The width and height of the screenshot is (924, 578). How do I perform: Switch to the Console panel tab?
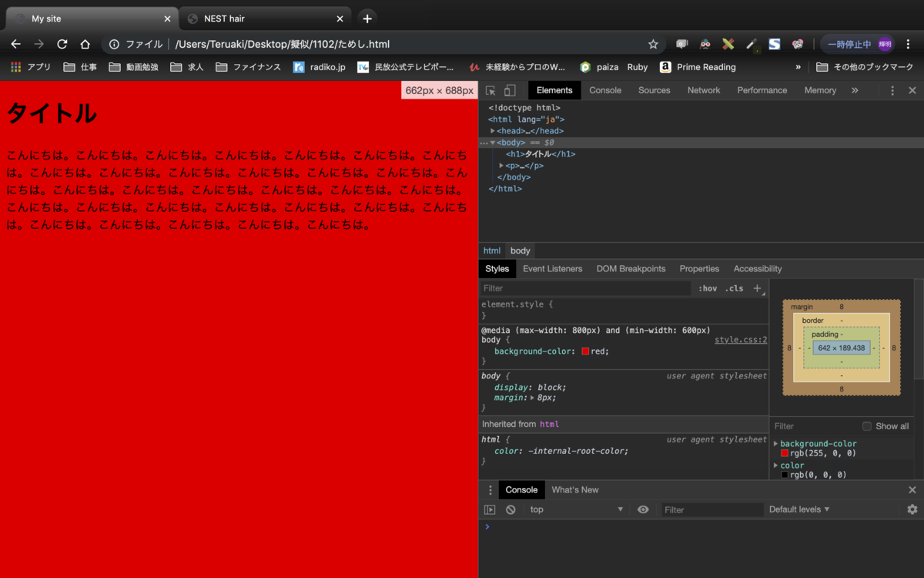[605, 90]
